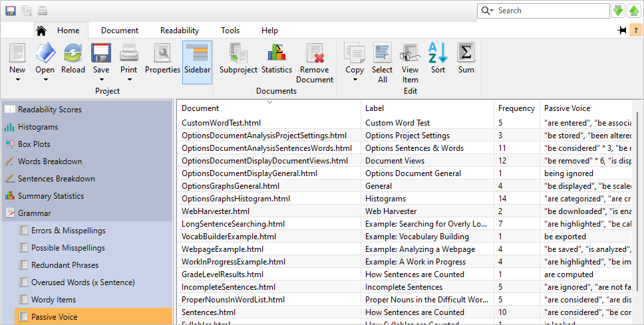Click the Open folder icon
This screenshot has height=325, width=644.
pyautogui.click(x=45, y=53)
